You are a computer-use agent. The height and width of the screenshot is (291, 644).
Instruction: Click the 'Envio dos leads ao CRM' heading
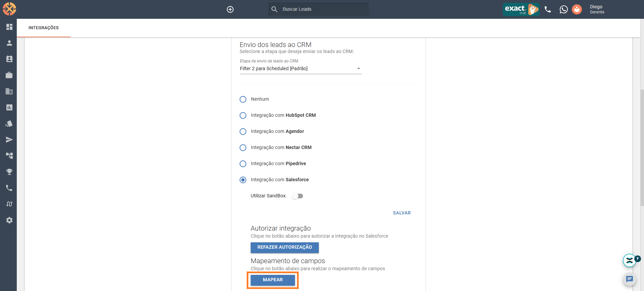coord(276,45)
